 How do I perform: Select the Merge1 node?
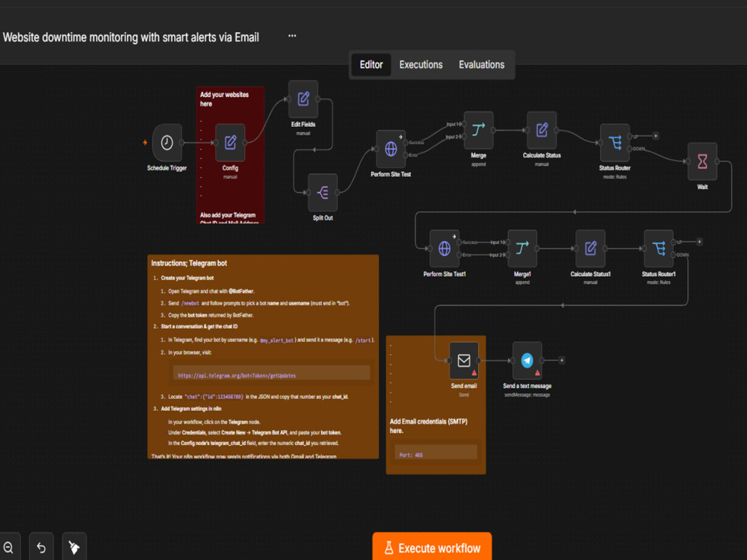tap(522, 248)
